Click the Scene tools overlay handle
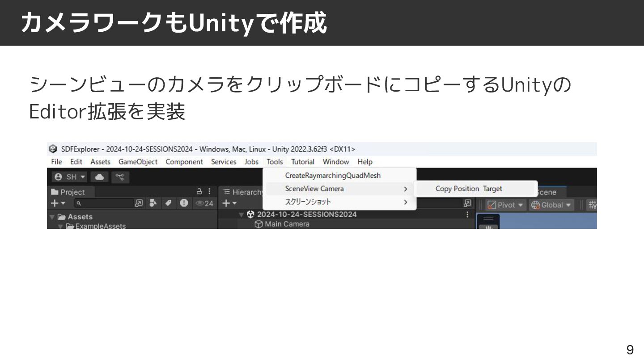Screen dimensions: 644x362 488,219
